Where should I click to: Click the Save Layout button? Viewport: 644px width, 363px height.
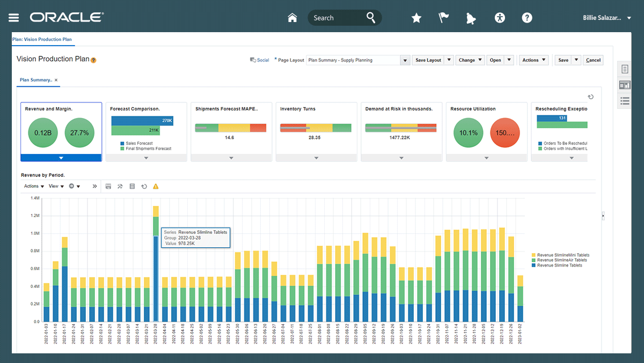point(428,60)
